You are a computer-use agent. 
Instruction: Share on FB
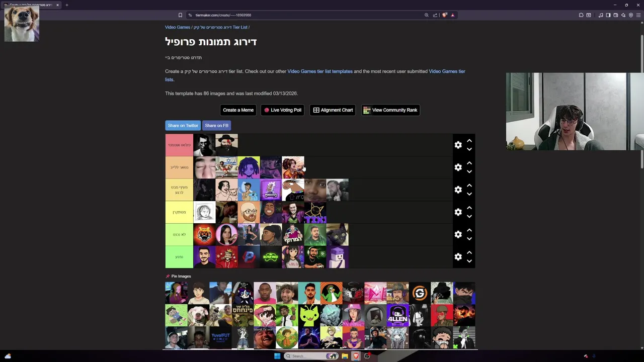click(x=216, y=126)
